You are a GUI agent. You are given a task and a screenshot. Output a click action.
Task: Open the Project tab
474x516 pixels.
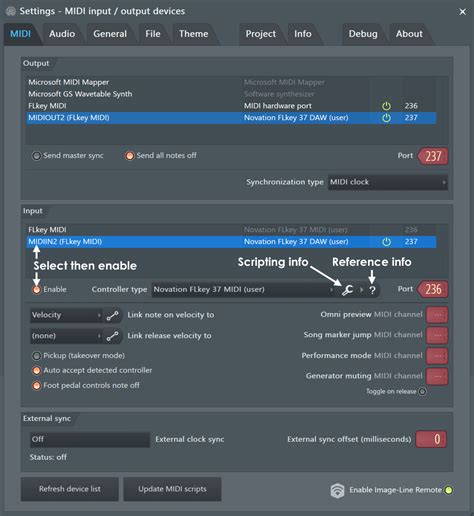pos(261,34)
